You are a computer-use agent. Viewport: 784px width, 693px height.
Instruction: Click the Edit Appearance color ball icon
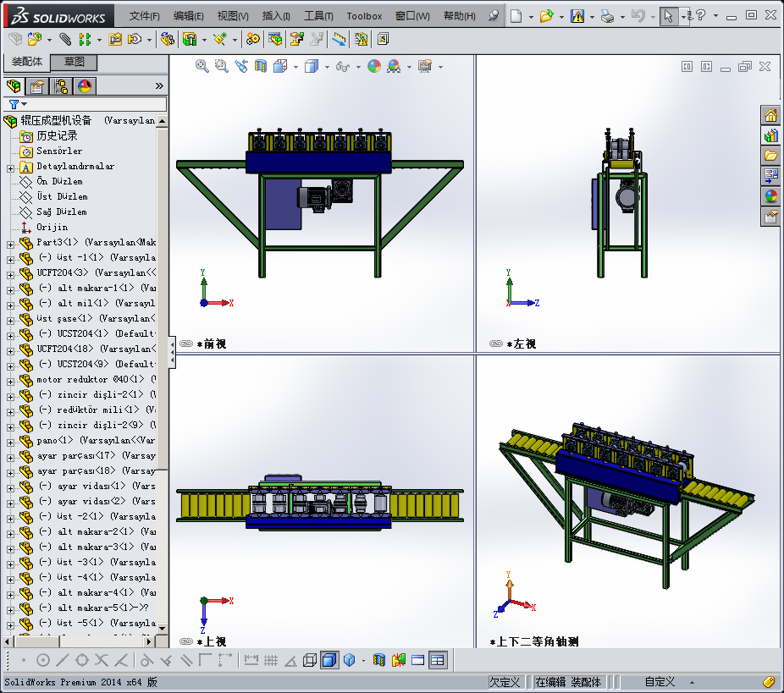(374, 66)
